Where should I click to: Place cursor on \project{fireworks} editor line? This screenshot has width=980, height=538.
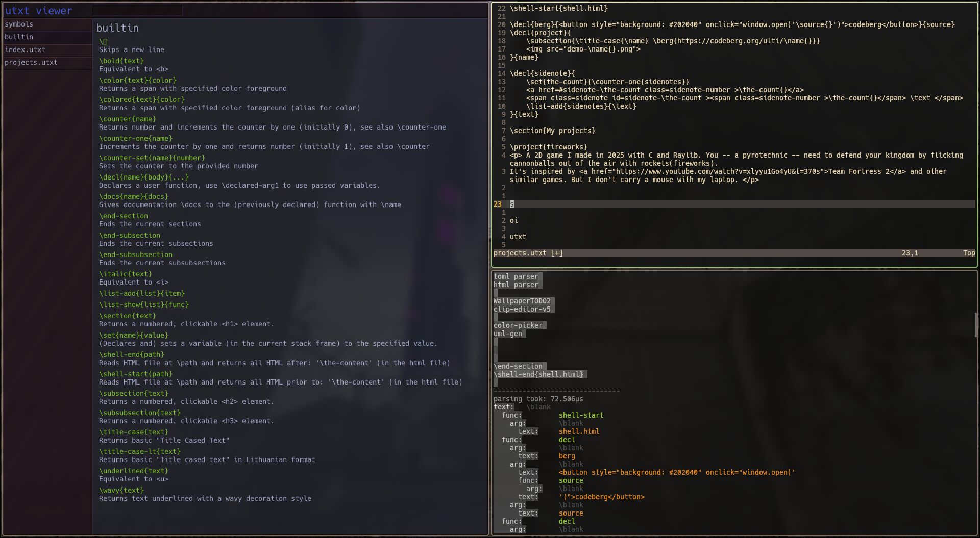pyautogui.click(x=548, y=147)
